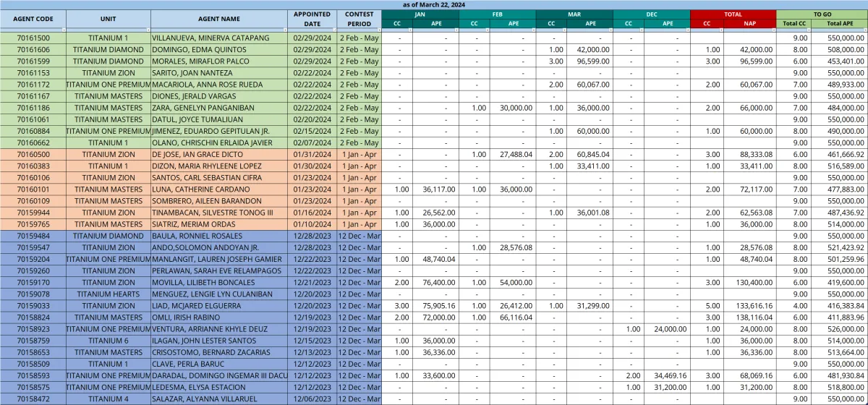Select the TITANIUM HEARTS unit cell
Image resolution: width=868 pixels, height=405 pixels.
click(109, 294)
